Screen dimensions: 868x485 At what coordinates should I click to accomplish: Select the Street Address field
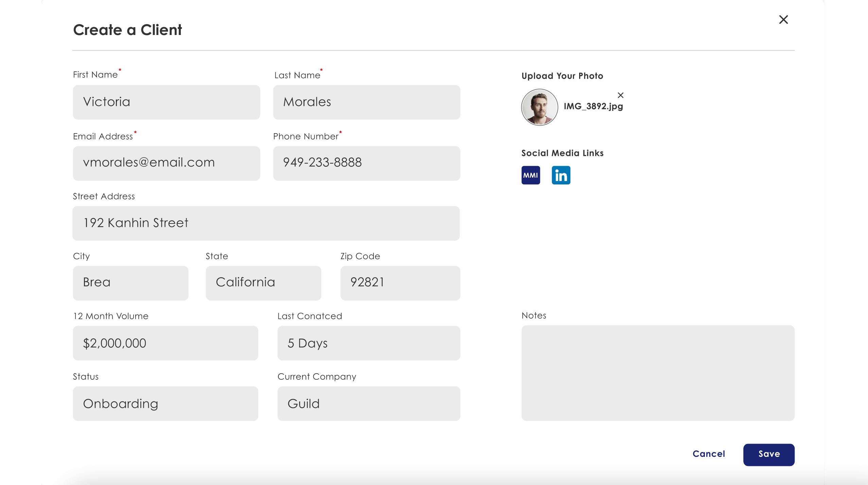[266, 223]
